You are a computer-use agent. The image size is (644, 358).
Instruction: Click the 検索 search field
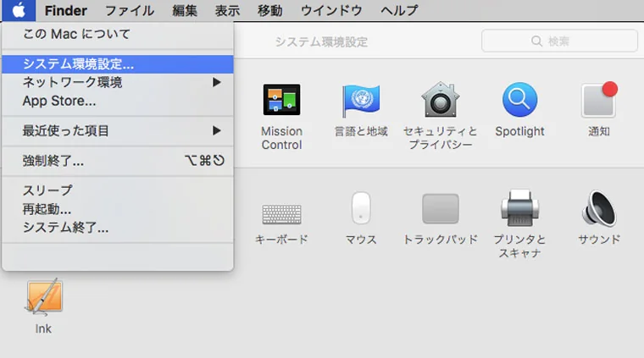pos(559,41)
